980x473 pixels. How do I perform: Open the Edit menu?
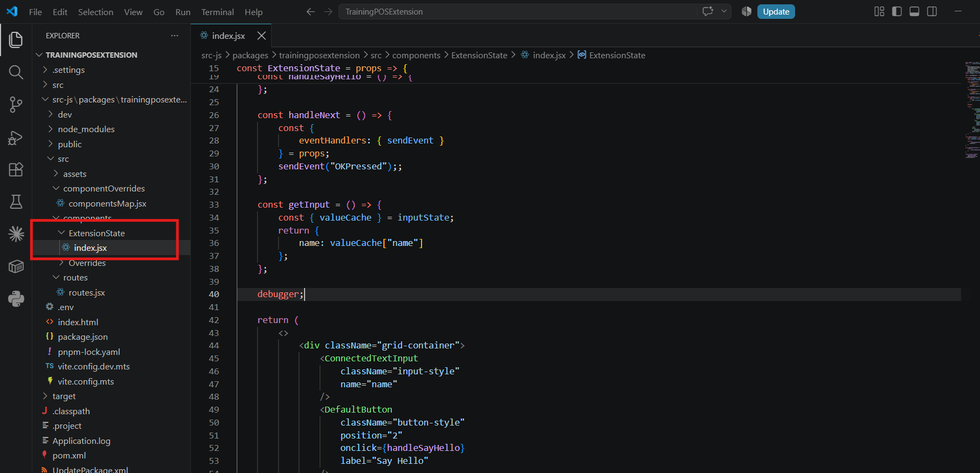[x=60, y=12]
